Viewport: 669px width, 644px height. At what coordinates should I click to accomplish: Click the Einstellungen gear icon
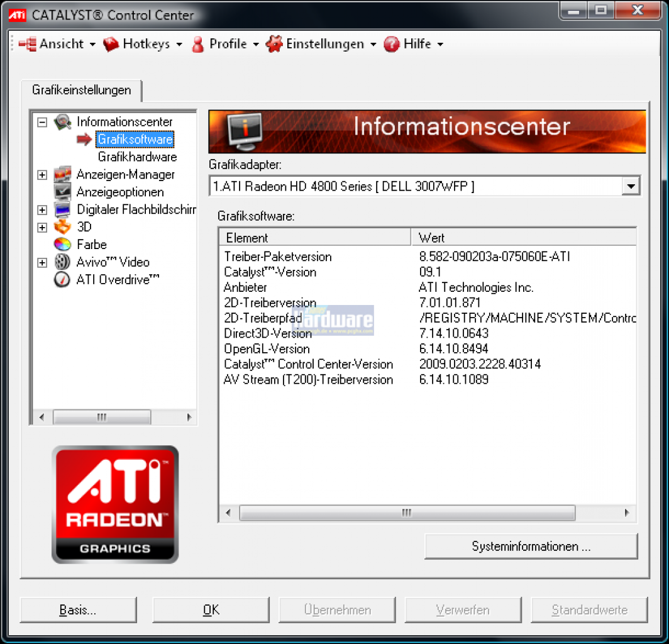pos(274,44)
